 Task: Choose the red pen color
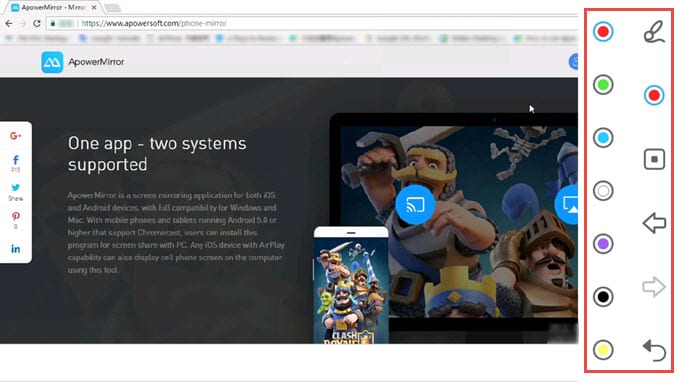pyautogui.click(x=603, y=31)
